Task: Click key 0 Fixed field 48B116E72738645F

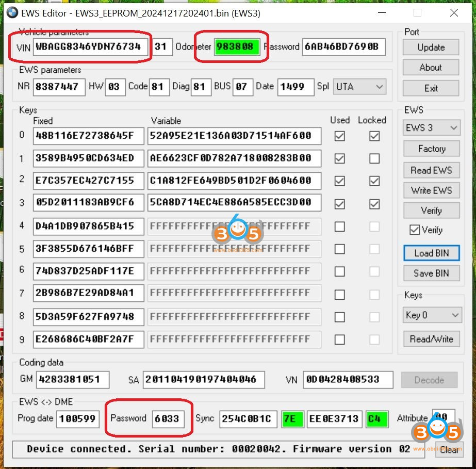Action: pyautogui.click(x=88, y=136)
